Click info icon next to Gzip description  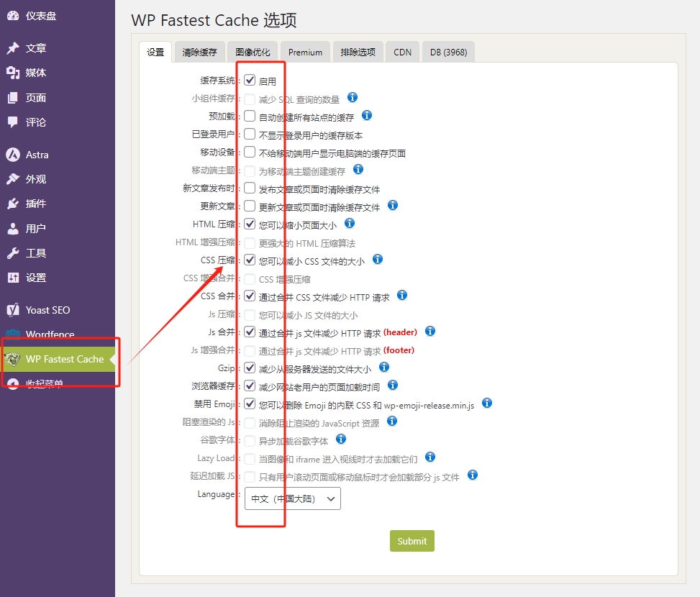pos(384,368)
